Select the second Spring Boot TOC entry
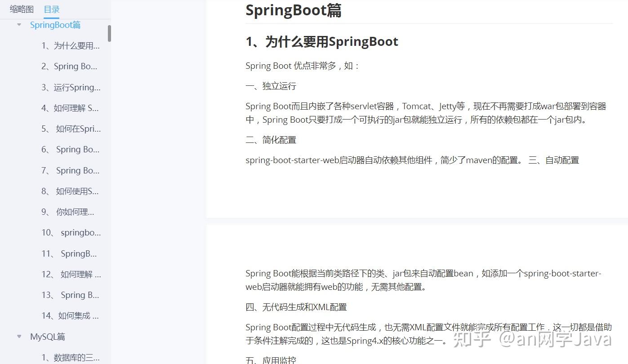 pyautogui.click(x=70, y=66)
